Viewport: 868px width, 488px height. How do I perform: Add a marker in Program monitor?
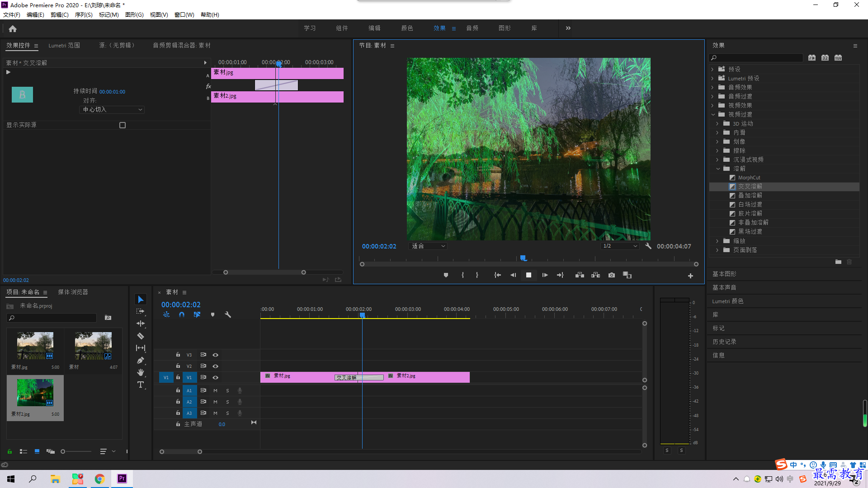coord(446,275)
